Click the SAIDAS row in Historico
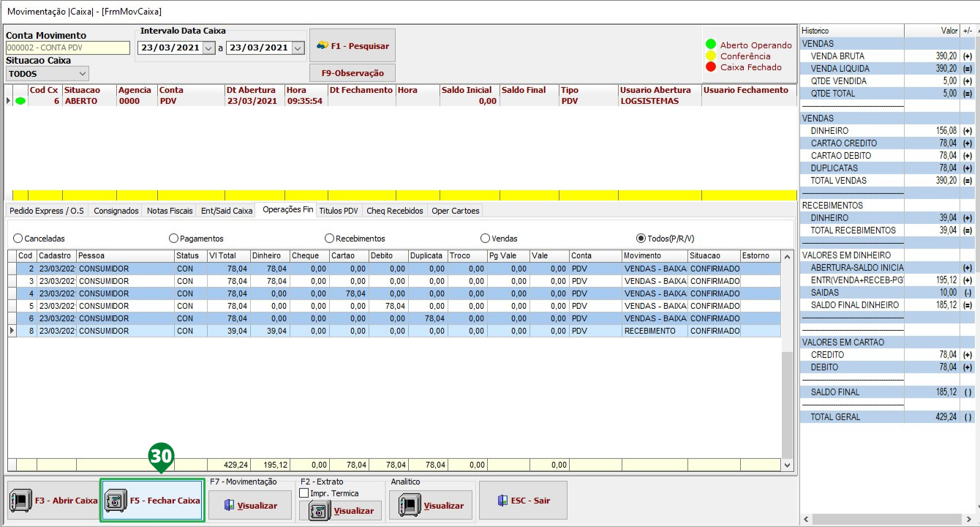The width and height of the screenshot is (980, 527). click(x=888, y=292)
